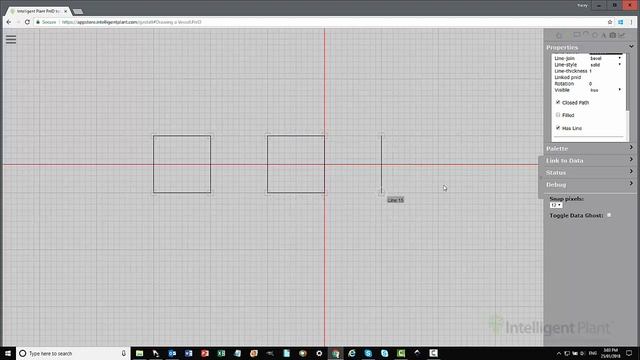Open Excel from the taskbar
Image resolution: width=640 pixels, height=360 pixels.
221,353
